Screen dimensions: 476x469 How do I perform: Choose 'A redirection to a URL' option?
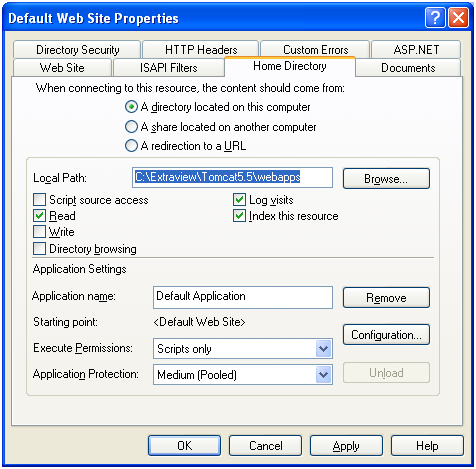click(x=131, y=146)
